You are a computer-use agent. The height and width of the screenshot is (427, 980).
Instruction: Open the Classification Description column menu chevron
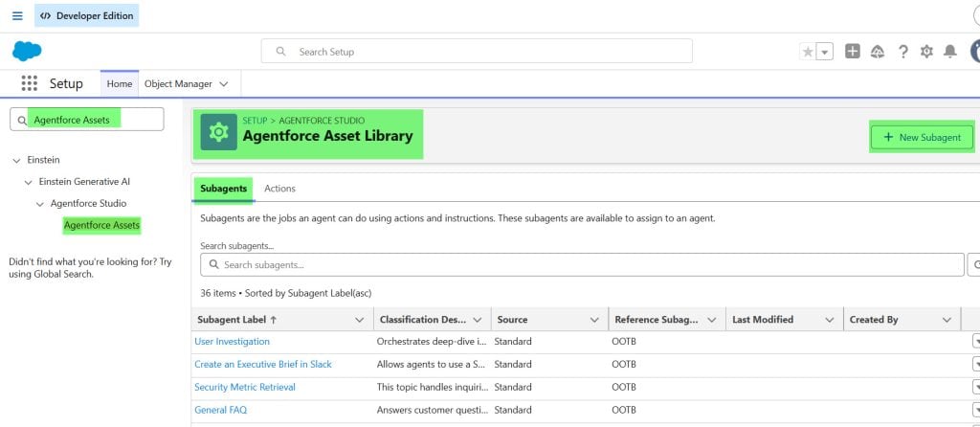point(478,320)
